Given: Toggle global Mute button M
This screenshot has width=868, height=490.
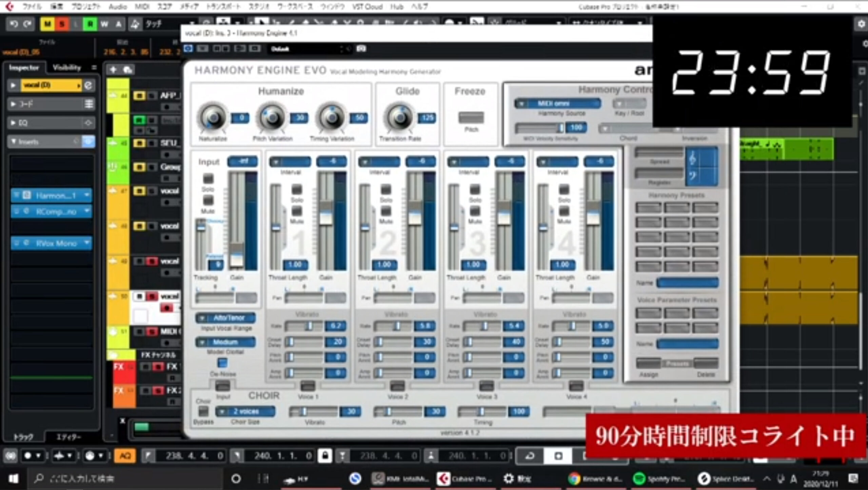Looking at the screenshot, I should (47, 24).
